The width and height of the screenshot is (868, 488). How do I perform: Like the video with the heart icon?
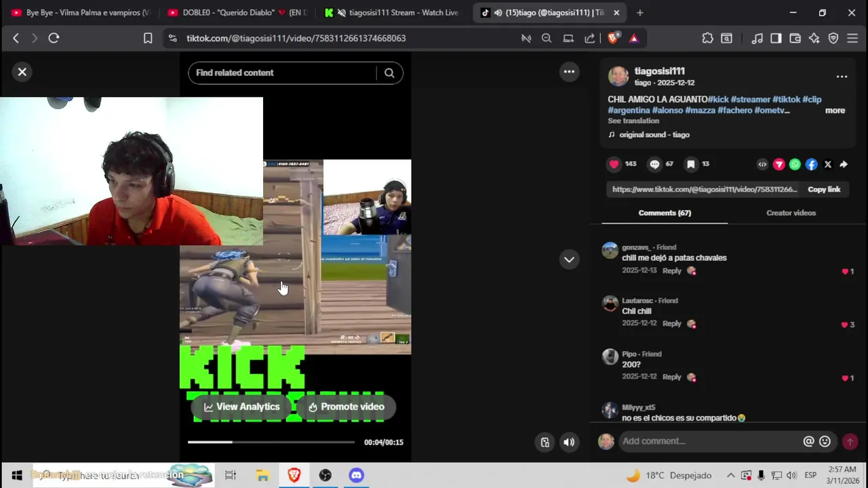tap(614, 164)
